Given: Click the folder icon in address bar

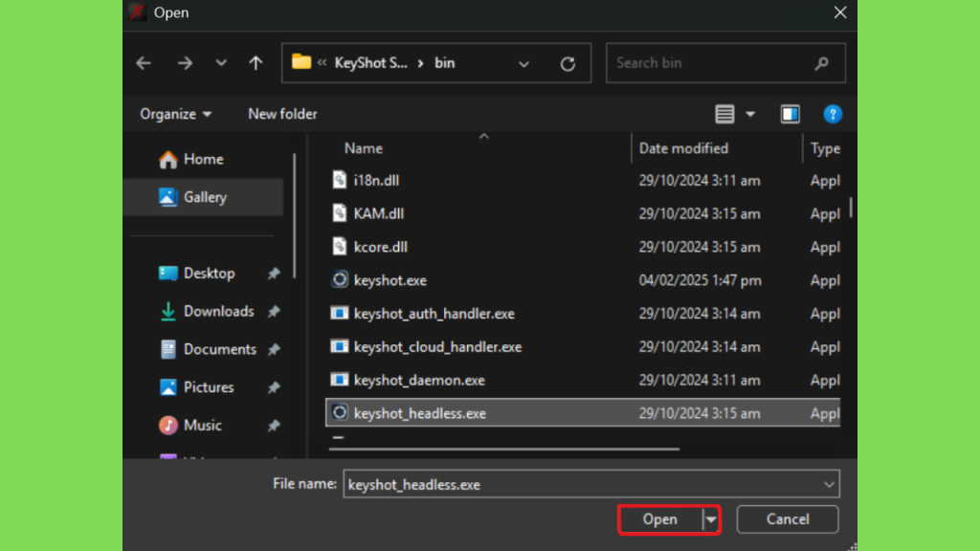Looking at the screenshot, I should 301,62.
